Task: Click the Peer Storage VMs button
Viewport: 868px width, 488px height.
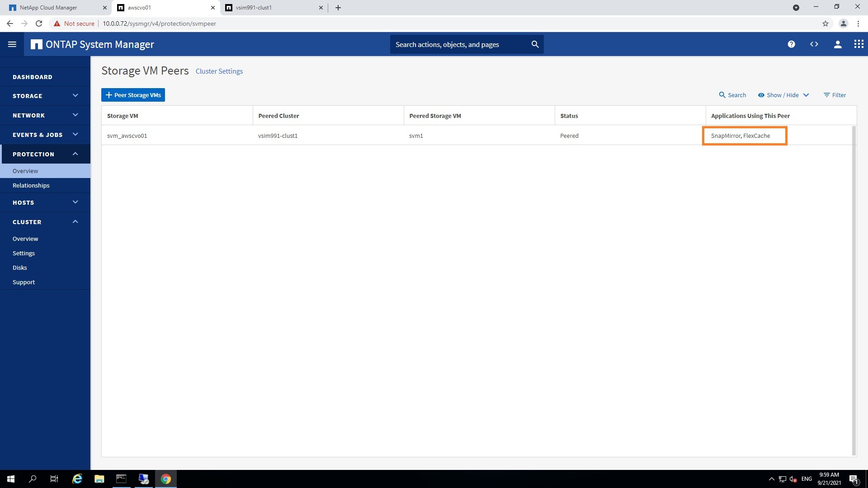Action: 133,95
